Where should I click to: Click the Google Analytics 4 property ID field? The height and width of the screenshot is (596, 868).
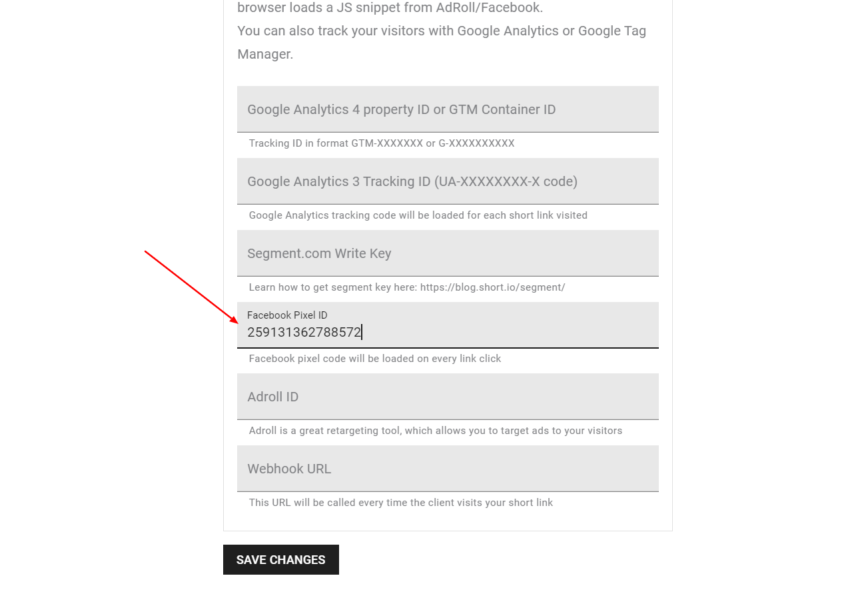point(448,109)
